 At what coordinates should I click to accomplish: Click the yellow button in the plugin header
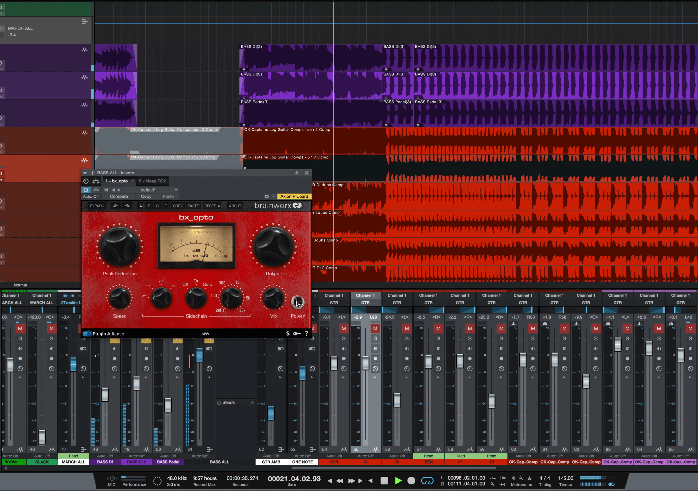(x=294, y=196)
